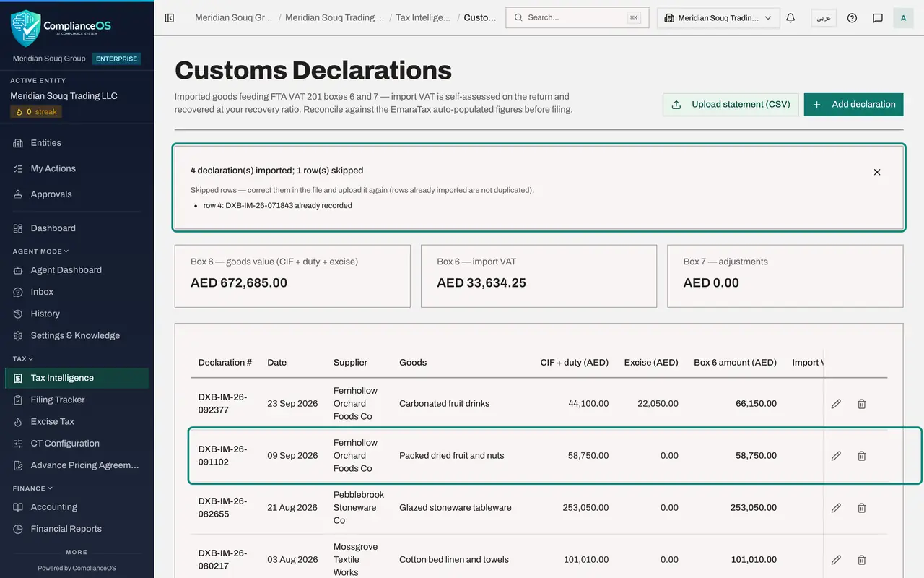Open Meridian Souq Group breadcrumb
This screenshot has height=578, width=924.
click(x=233, y=18)
